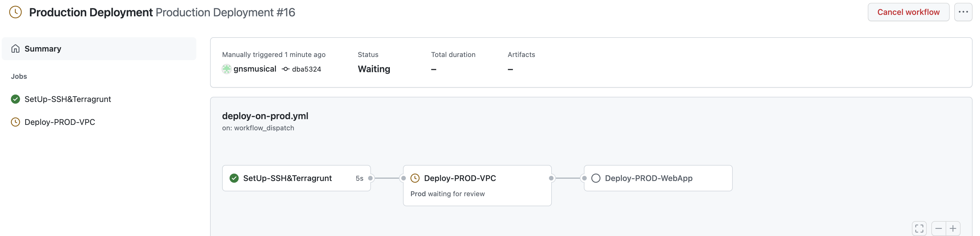Image resolution: width=980 pixels, height=236 pixels.
Task: Open commit dba5324
Action: point(306,69)
